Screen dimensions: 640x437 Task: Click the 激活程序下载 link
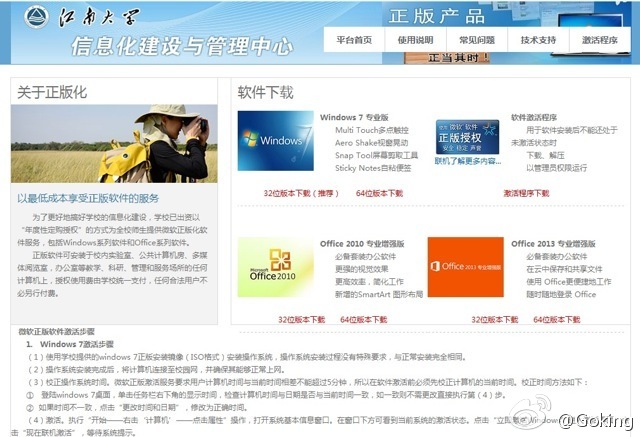pos(527,193)
